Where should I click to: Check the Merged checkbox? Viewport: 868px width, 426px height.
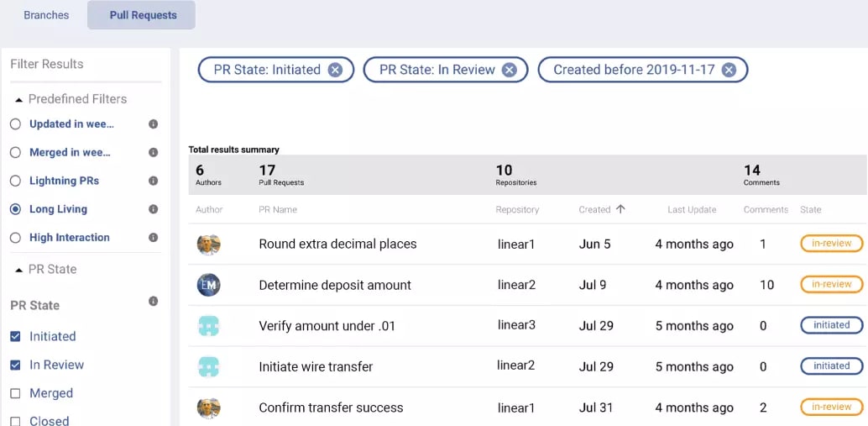pyautogui.click(x=15, y=393)
